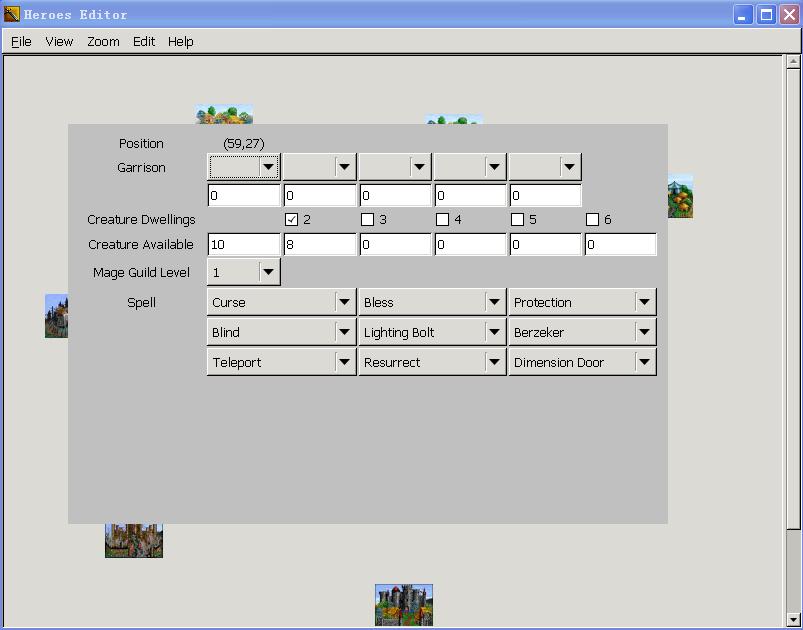Image resolution: width=803 pixels, height=630 pixels.
Task: Click the vertical scrollbar down arrow
Action: pyautogui.click(x=793, y=619)
